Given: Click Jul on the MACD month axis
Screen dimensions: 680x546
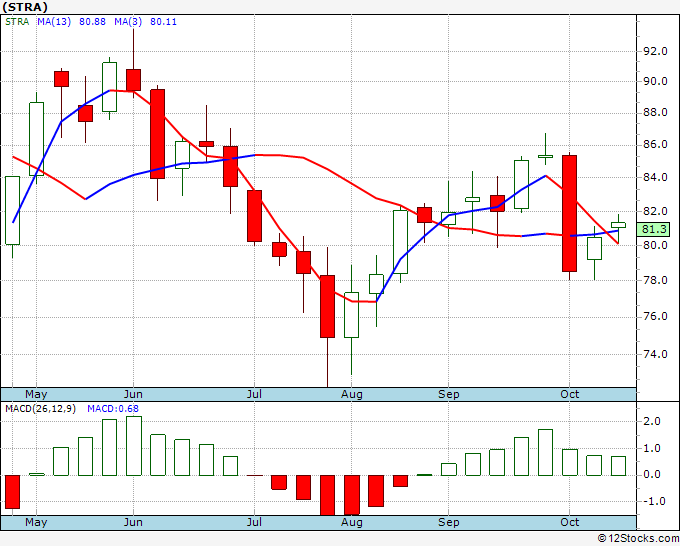Looking at the screenshot, I should (254, 522).
